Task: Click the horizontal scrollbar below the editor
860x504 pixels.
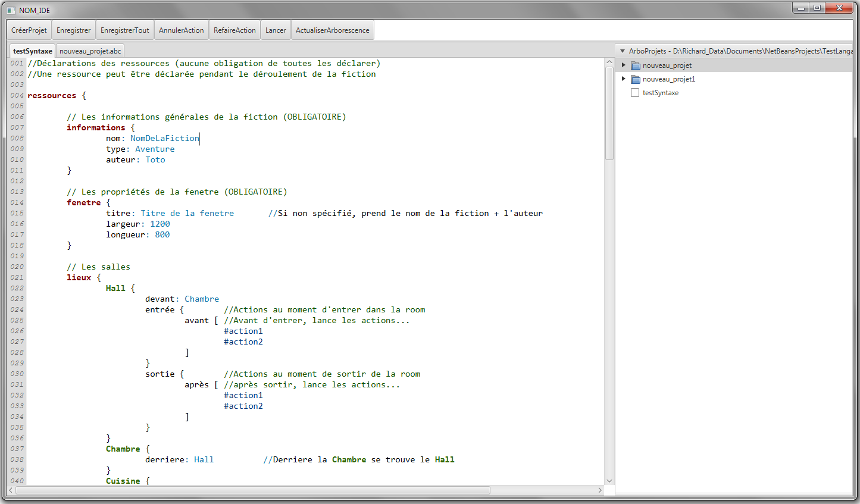Action: (250, 490)
